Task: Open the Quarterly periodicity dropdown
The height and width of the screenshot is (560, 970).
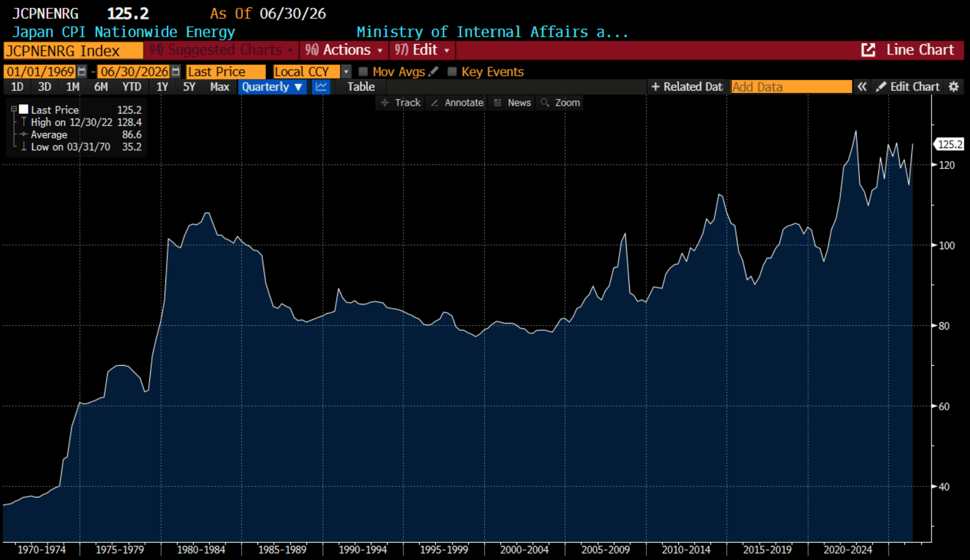Action: (272, 87)
